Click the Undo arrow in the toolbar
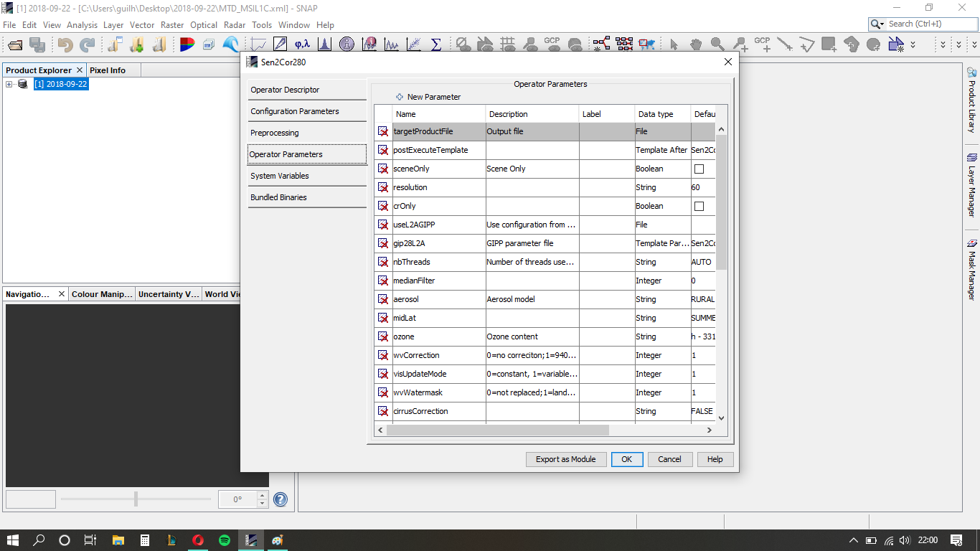The height and width of the screenshot is (551, 980). tap(65, 44)
